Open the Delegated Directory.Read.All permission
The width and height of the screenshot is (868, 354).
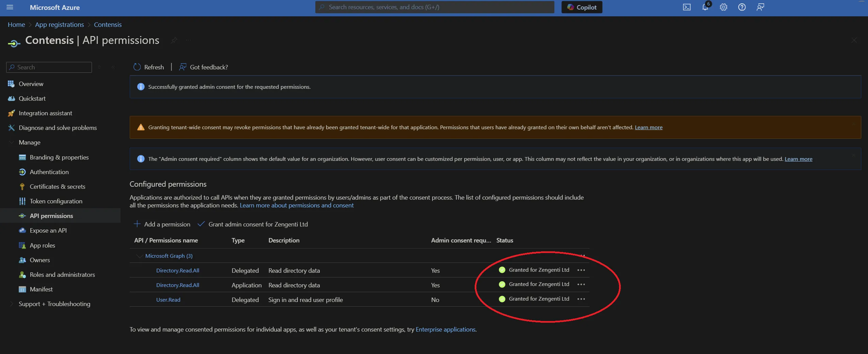178,270
